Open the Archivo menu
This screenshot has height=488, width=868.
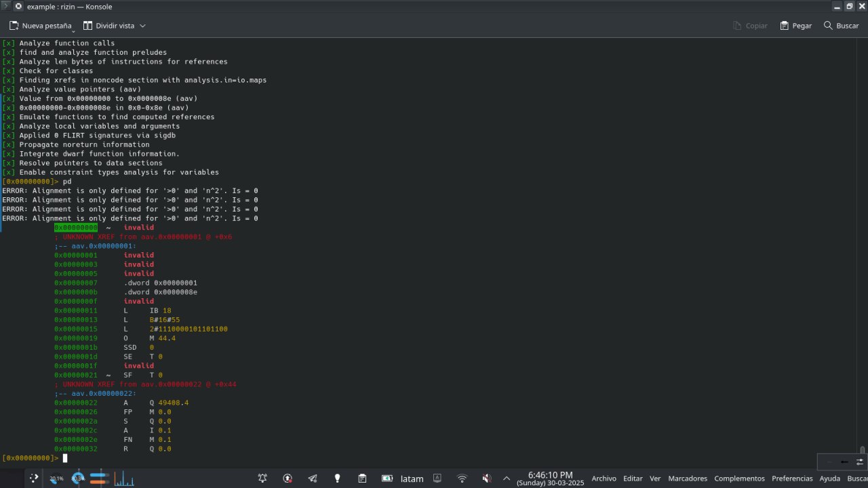click(x=604, y=479)
